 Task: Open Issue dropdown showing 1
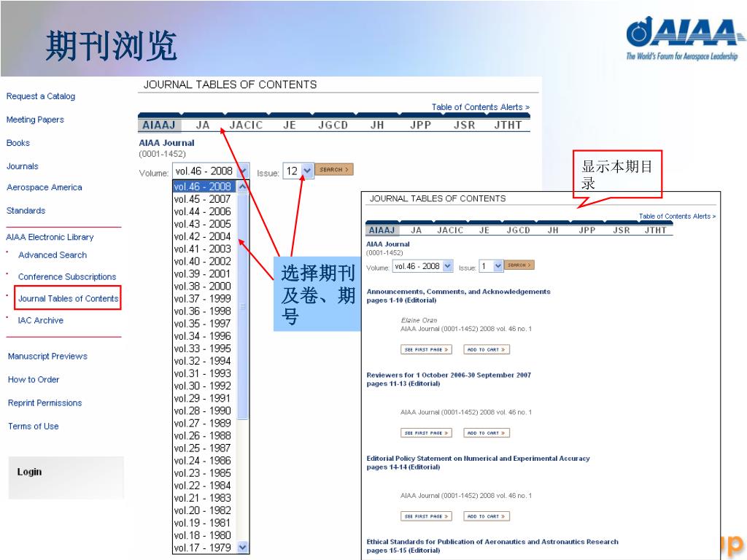point(491,266)
